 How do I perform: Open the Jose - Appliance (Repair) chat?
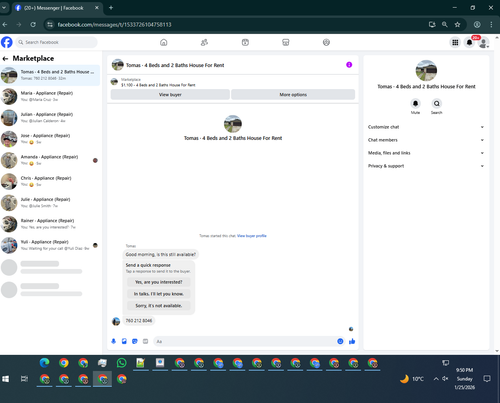[50, 139]
